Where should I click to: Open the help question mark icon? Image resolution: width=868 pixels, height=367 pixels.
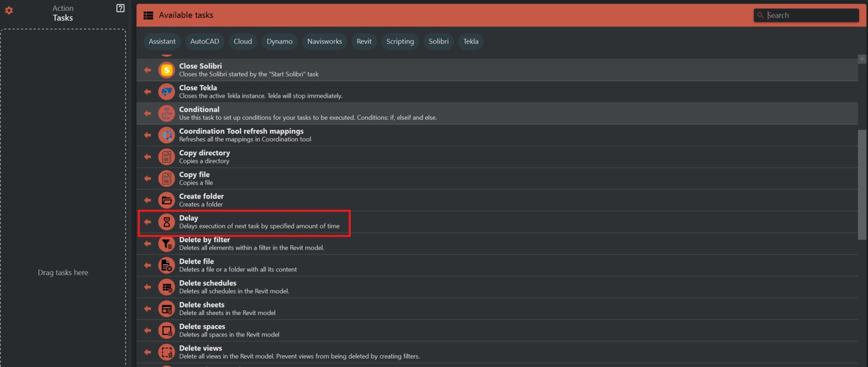point(120,8)
